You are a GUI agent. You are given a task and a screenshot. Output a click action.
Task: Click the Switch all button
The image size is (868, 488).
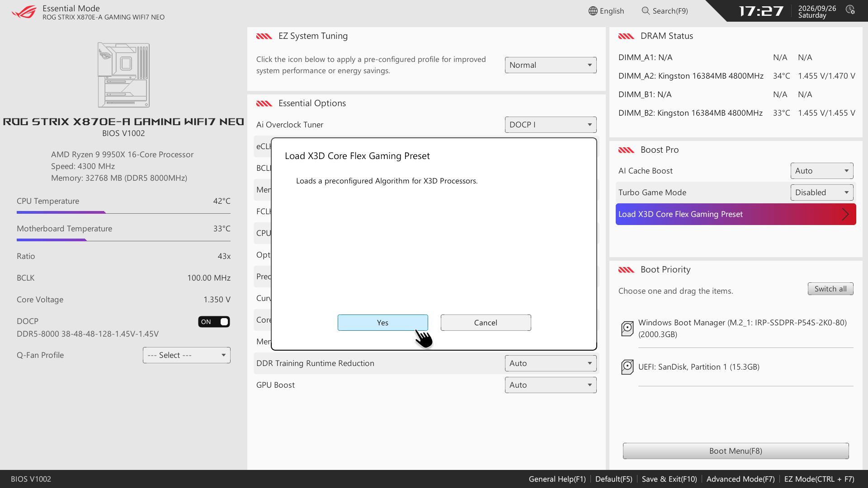click(830, 289)
